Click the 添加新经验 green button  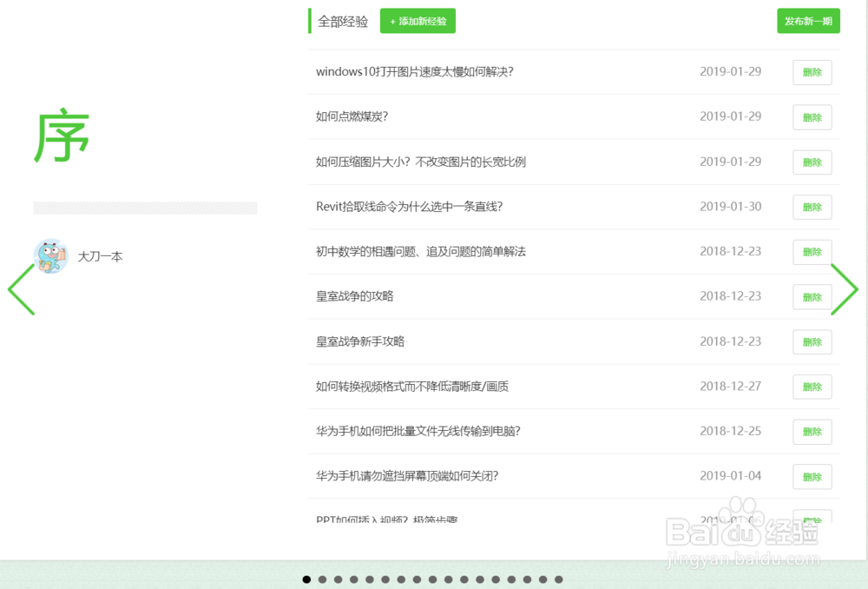point(418,20)
